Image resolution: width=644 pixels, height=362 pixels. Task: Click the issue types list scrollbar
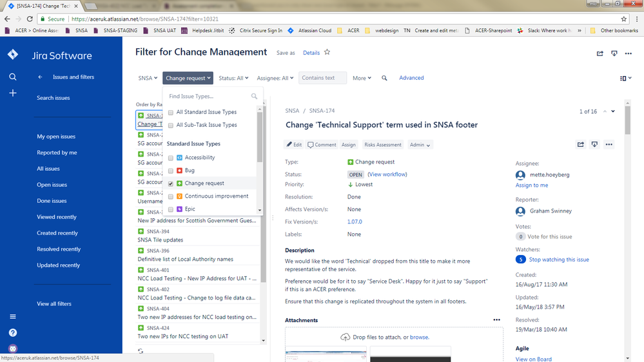260,137
